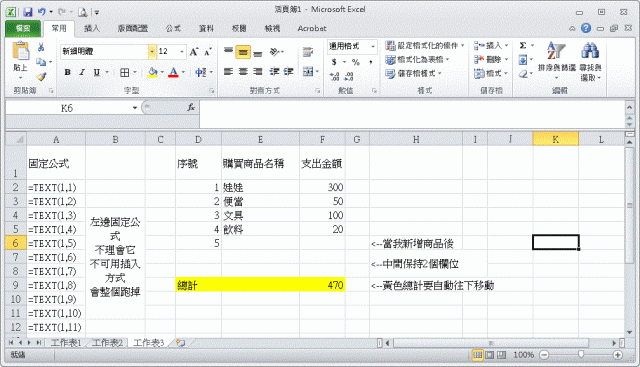Select bottom vertical align icon
640x367 pixels.
258,53
